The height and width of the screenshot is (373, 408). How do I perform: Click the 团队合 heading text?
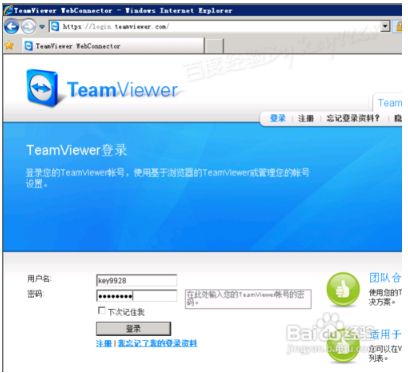tap(385, 278)
